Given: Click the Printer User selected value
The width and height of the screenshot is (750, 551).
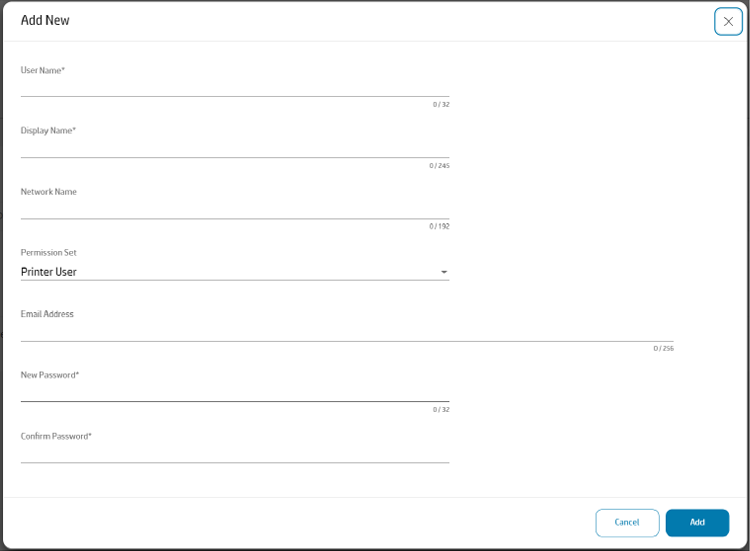Looking at the screenshot, I should pyautogui.click(x=49, y=272).
